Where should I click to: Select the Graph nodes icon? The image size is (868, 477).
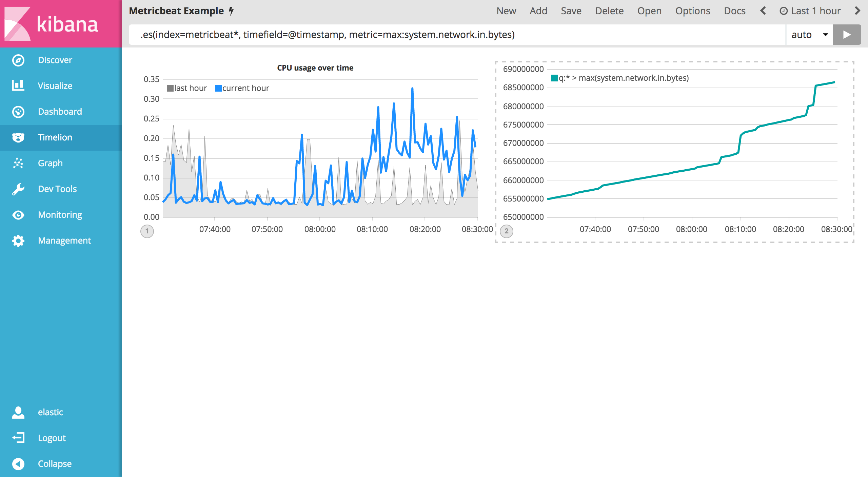click(18, 163)
